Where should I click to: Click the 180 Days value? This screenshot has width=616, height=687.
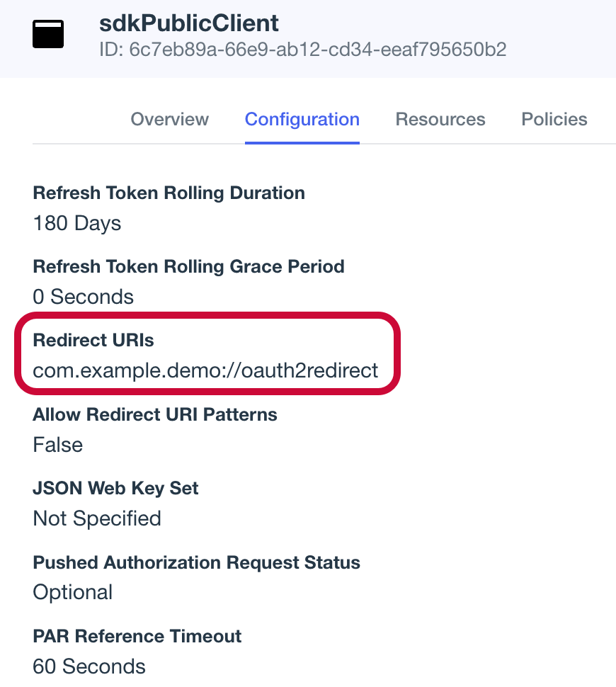coord(76,223)
